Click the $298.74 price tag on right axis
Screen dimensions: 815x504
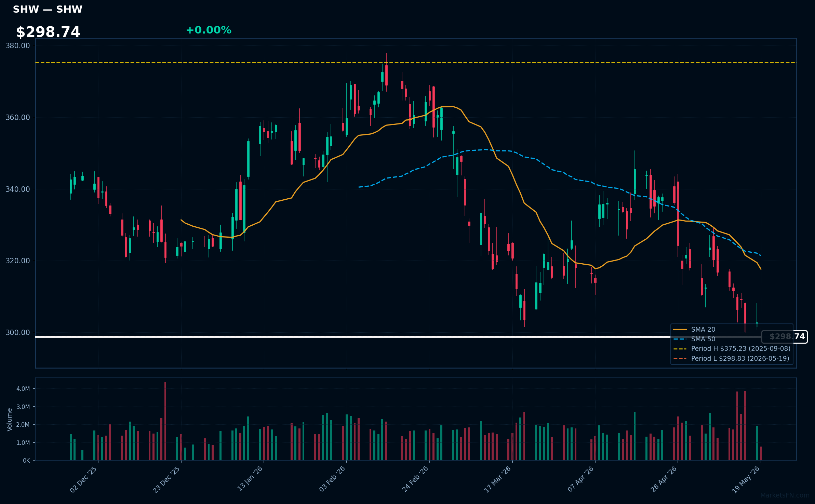pyautogui.click(x=784, y=337)
